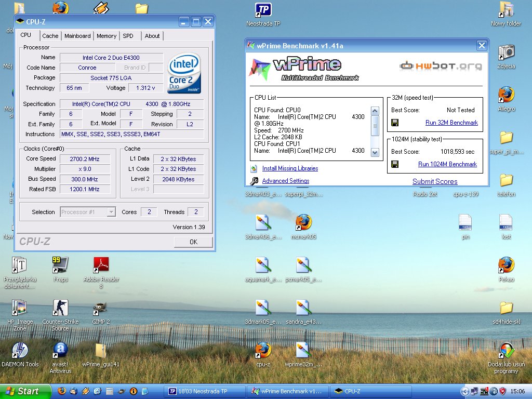Run the 32M Benchmark in wPrime
This screenshot has width=532, height=399.
click(451, 123)
